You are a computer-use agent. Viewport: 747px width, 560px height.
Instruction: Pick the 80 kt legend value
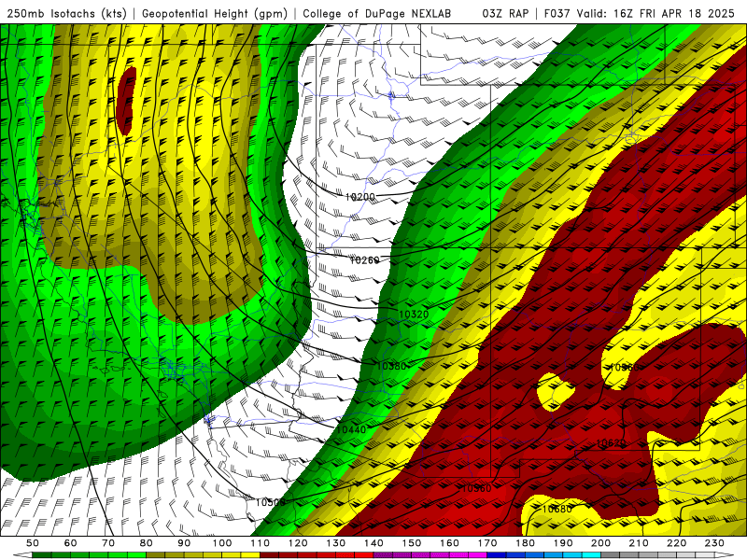[x=147, y=543]
